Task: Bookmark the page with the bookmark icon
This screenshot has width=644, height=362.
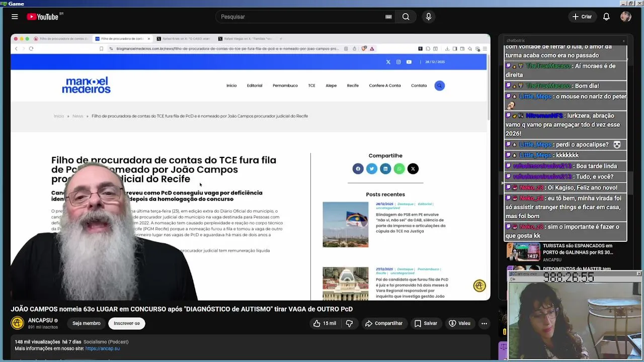Action: (101, 49)
